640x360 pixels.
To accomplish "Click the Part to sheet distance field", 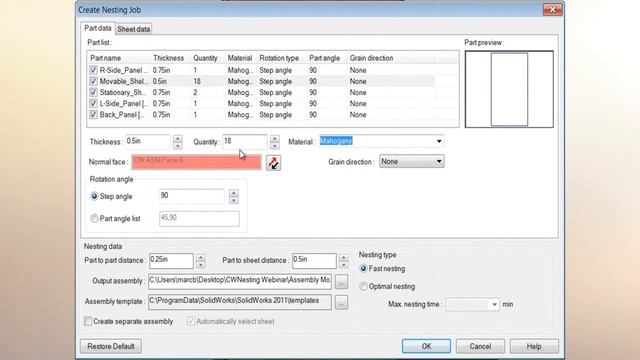I will pyautogui.click(x=314, y=261).
